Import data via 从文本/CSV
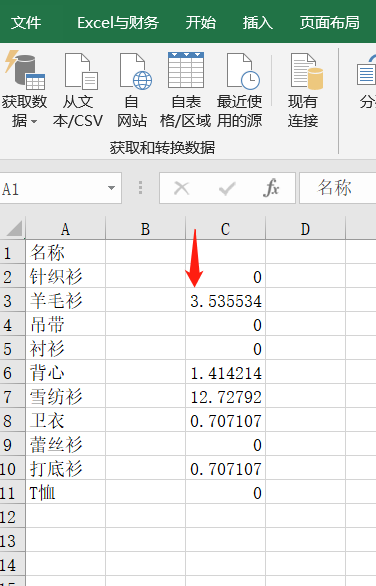Viewport: 376px width, 586px height. (x=78, y=90)
